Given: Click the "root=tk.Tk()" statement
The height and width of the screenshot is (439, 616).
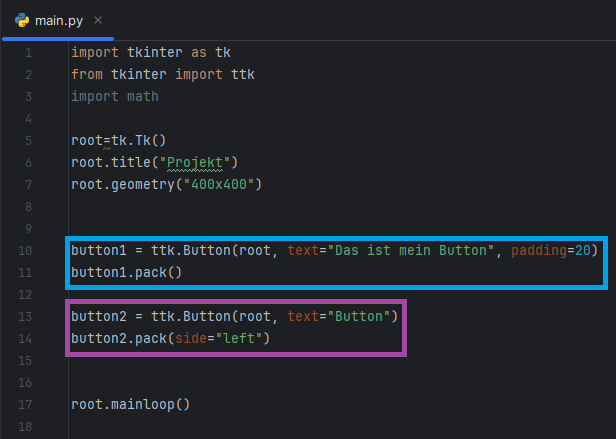Looking at the screenshot, I should pos(119,140).
